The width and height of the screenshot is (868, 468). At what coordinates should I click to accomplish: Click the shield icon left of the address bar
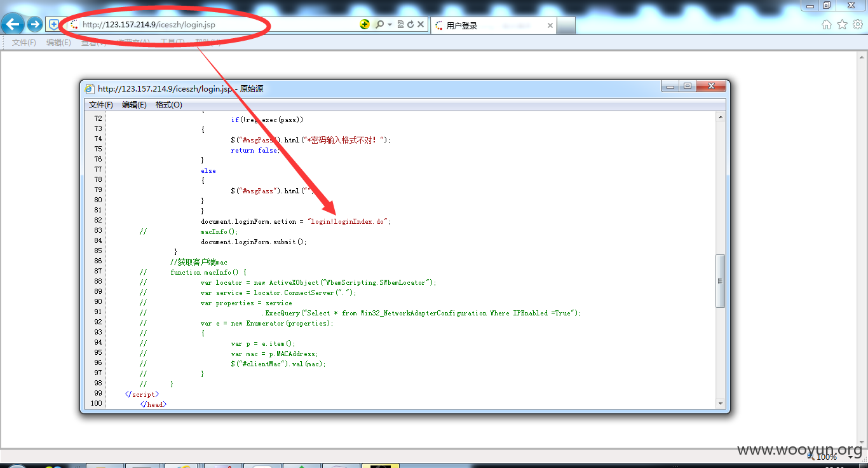55,24
